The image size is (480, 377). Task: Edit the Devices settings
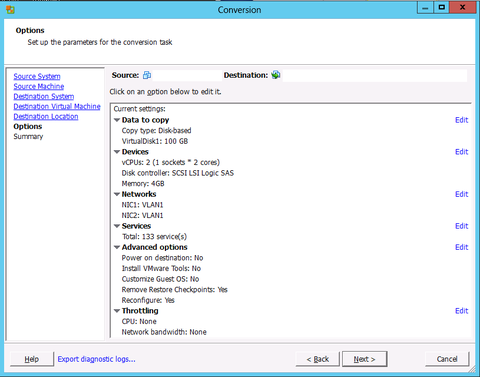(x=462, y=152)
